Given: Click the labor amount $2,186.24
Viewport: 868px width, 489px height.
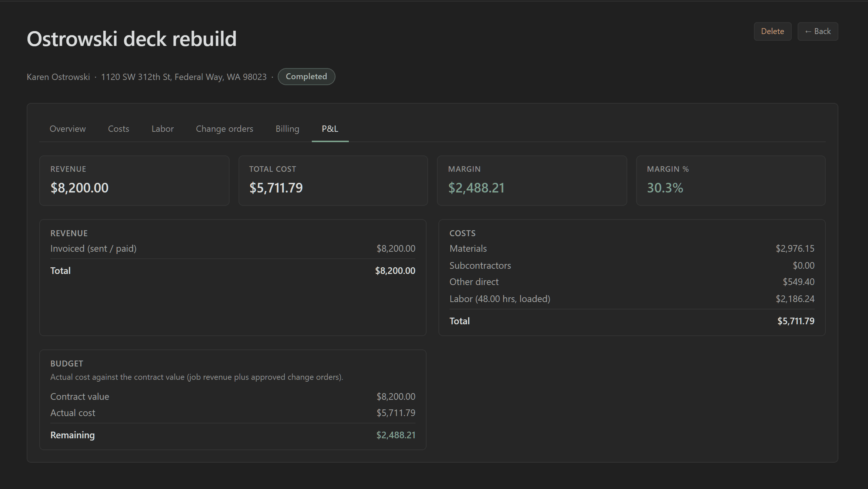Looking at the screenshot, I should 795,299.
